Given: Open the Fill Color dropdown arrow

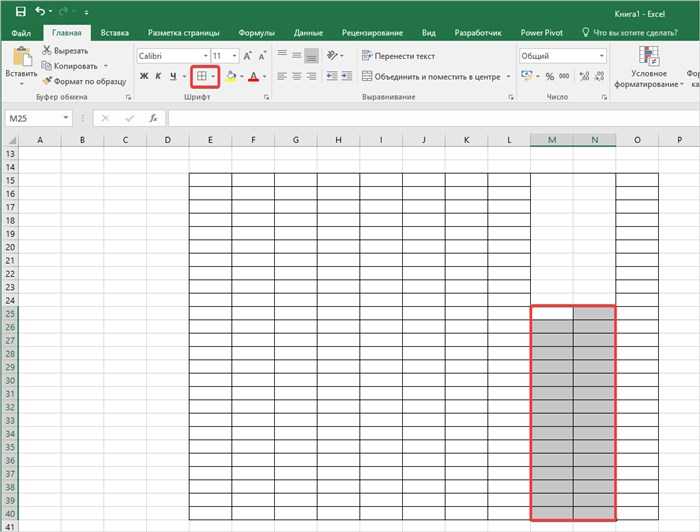Looking at the screenshot, I should [x=242, y=76].
